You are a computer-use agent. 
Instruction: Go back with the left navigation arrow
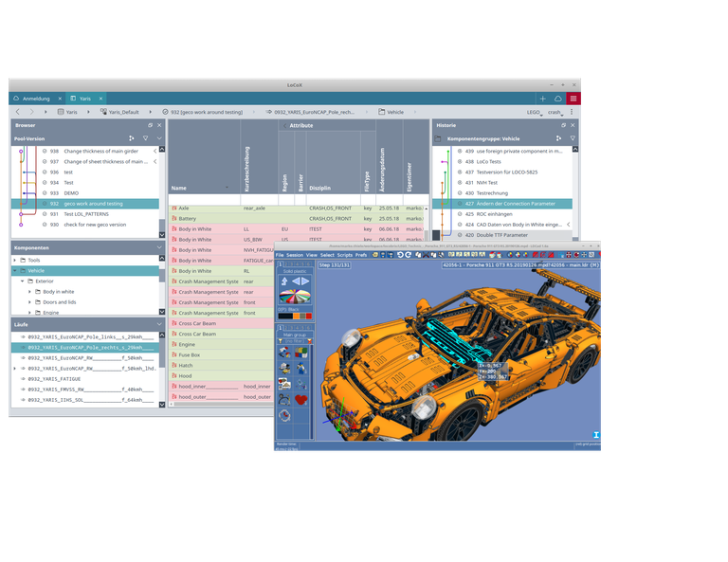pos(18,112)
